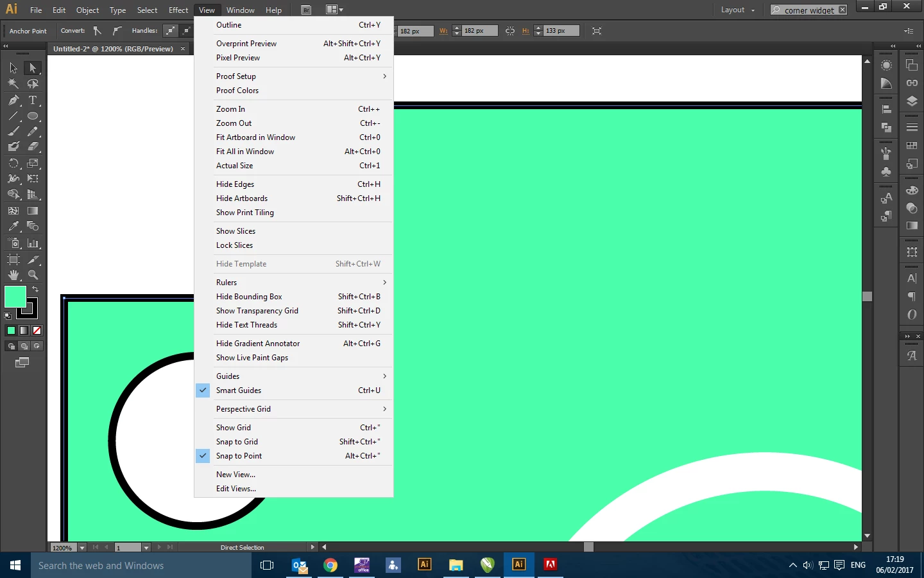Open the Layout workspace dropdown
The image size is (924, 578).
[738, 10]
